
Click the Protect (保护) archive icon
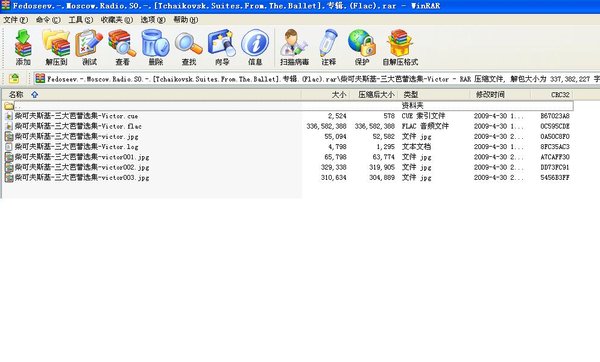[362, 47]
